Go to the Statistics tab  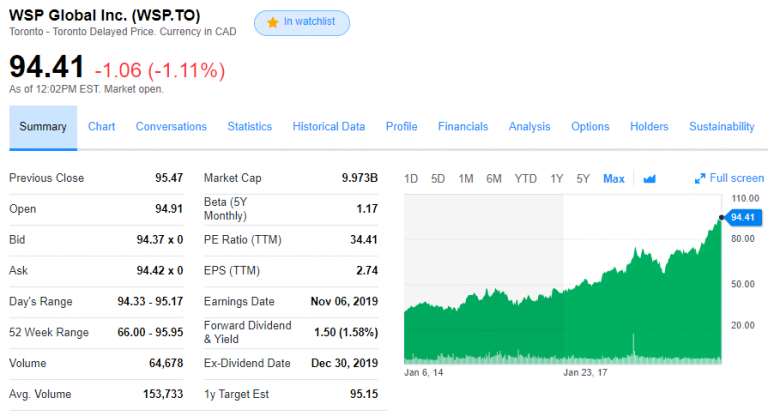(249, 127)
